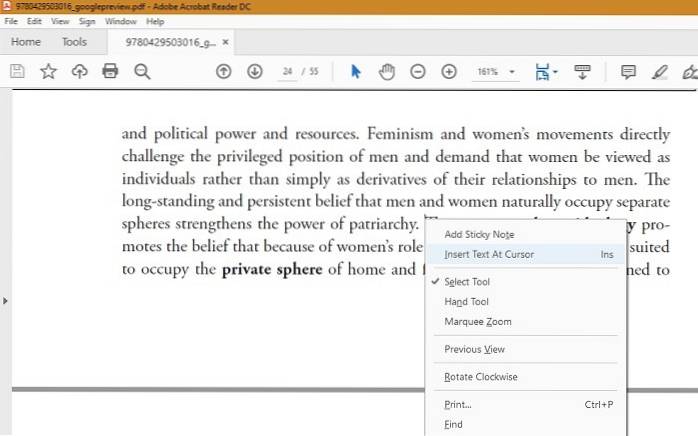Image resolution: width=698 pixels, height=436 pixels.
Task: Click the cloud upload icon
Action: (x=79, y=71)
